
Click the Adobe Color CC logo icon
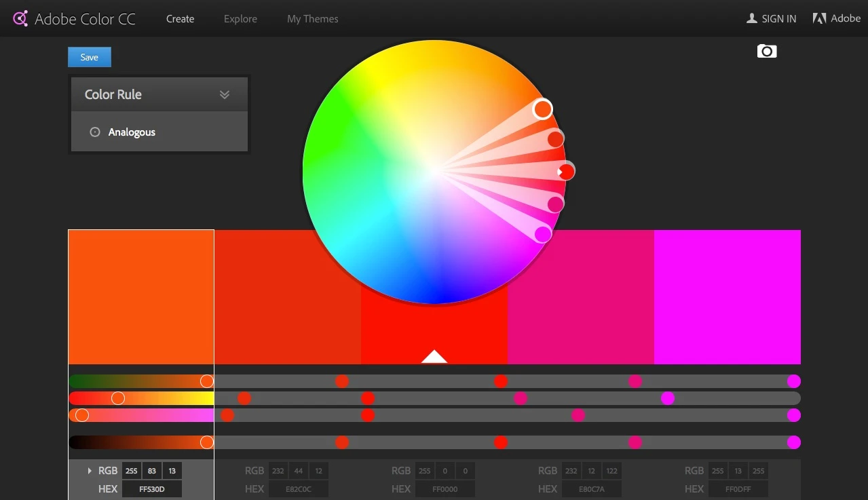point(20,18)
